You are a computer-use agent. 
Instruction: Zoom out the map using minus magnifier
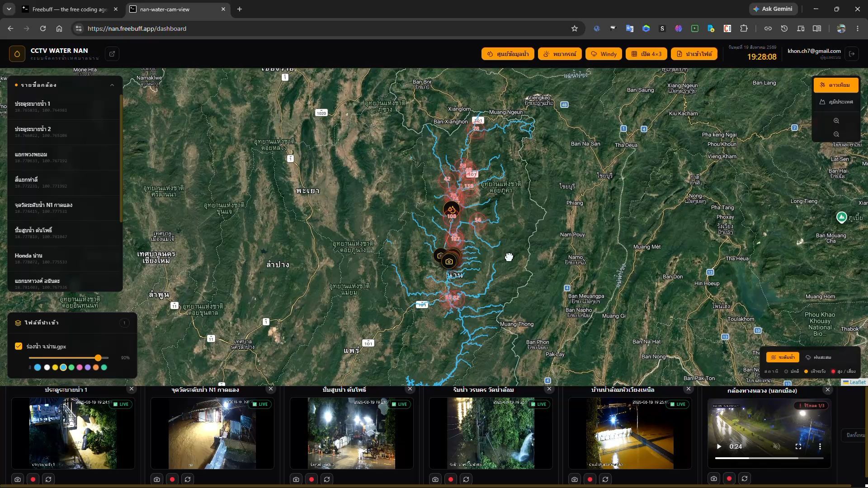click(x=836, y=134)
